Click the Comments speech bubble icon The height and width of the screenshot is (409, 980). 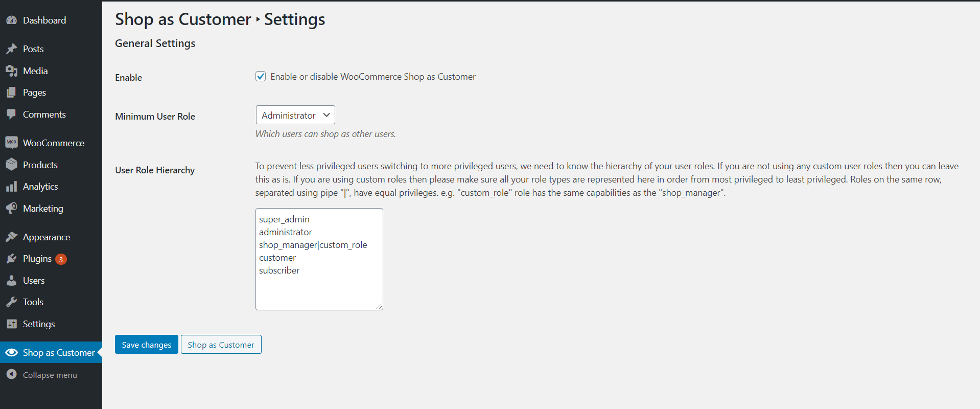pos(11,115)
